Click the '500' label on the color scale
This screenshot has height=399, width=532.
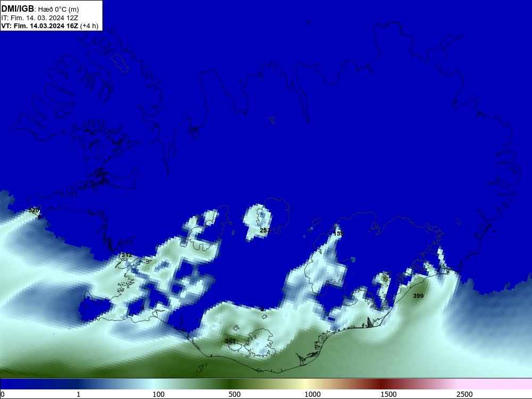(235, 394)
